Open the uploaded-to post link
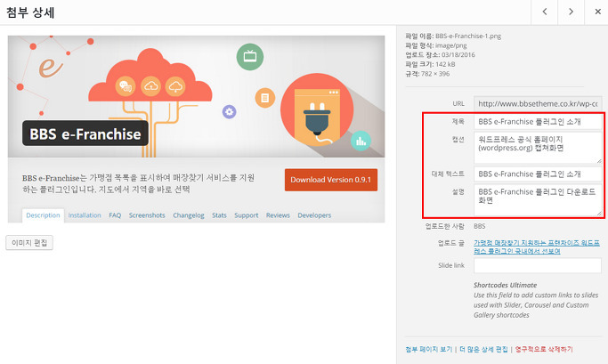This screenshot has width=608, height=364. pos(536,247)
